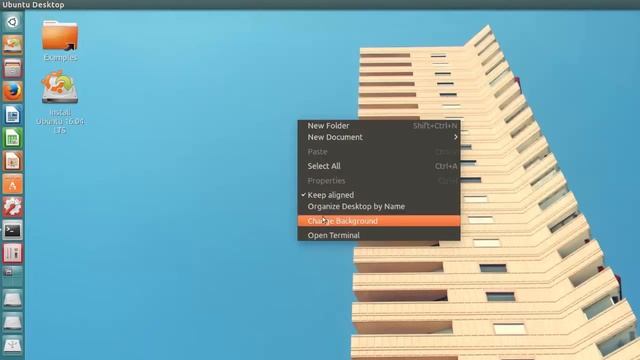Open Ubuntu Software Center icon

tap(12, 184)
